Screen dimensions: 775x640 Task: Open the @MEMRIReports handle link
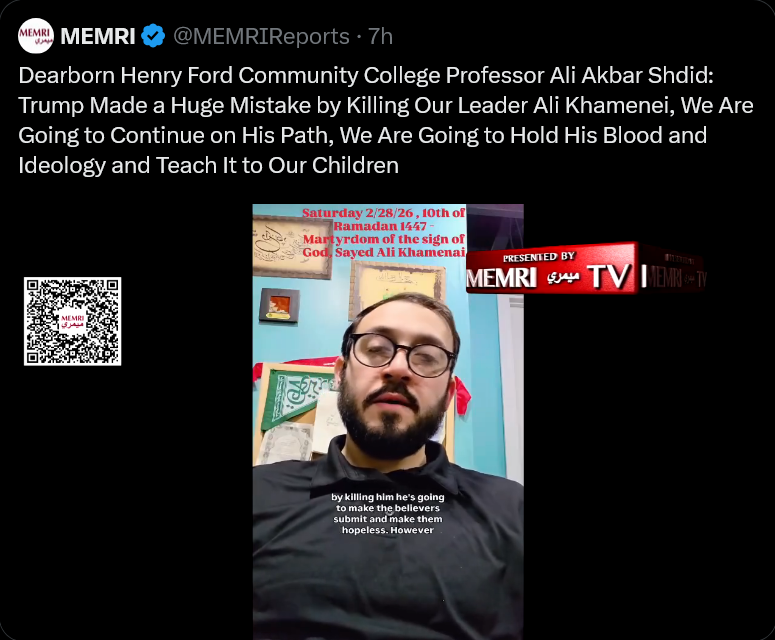[261, 37]
